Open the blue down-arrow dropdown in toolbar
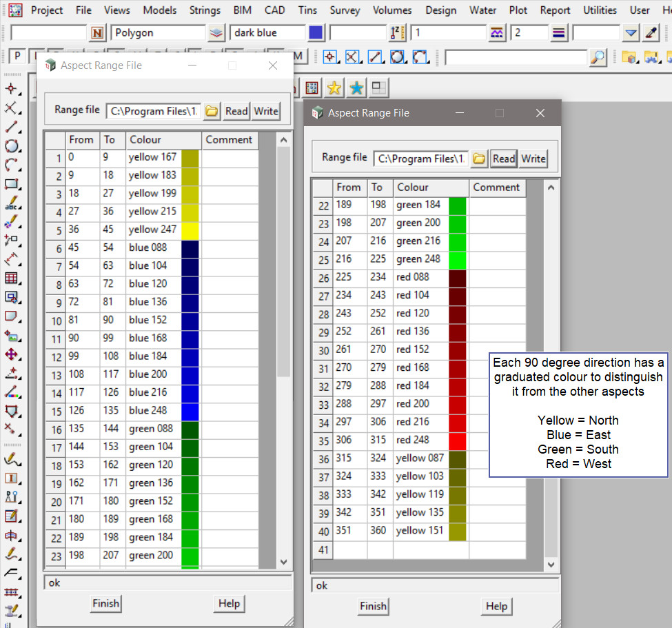This screenshot has height=628, width=672. pos(631,32)
